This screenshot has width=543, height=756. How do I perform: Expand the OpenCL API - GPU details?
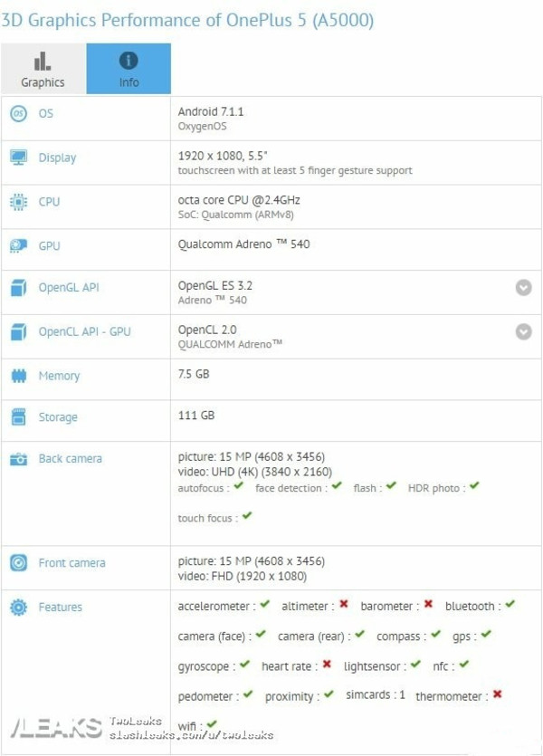point(523,331)
